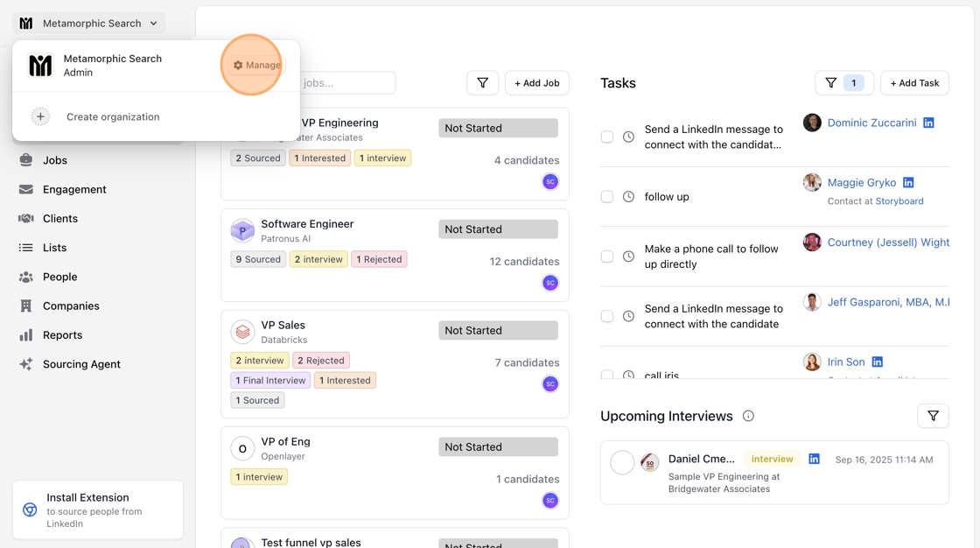Click Maggie Gryko's LinkedIn icon
The width and height of the screenshot is (980, 548).
908,182
